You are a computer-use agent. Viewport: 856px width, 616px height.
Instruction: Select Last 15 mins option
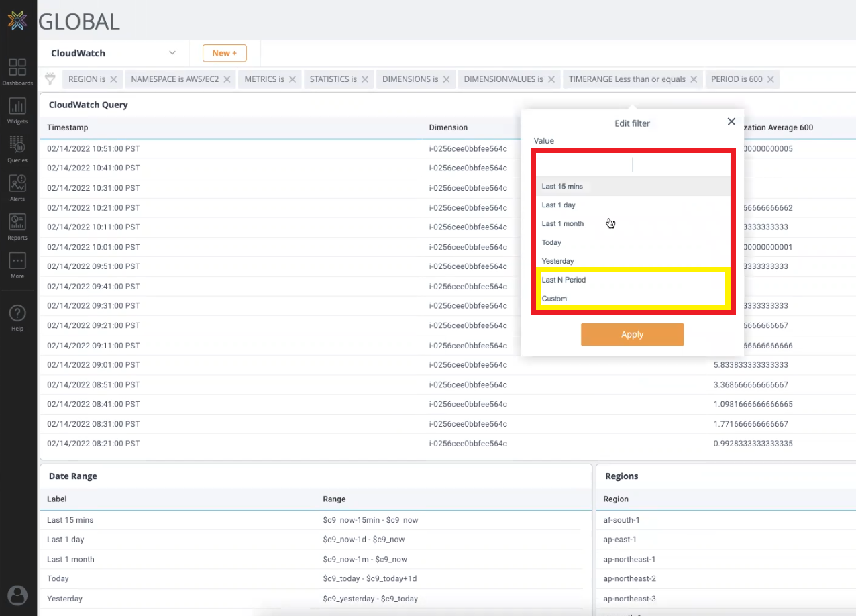(633, 186)
